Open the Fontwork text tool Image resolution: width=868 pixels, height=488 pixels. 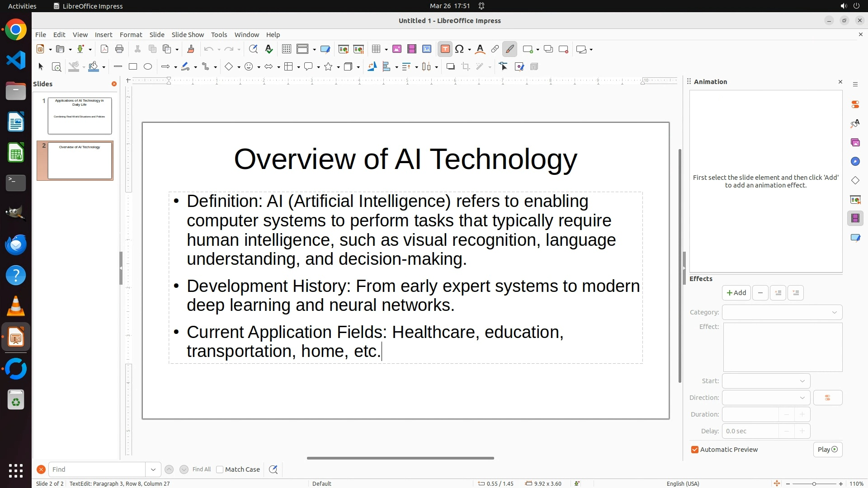click(x=480, y=49)
